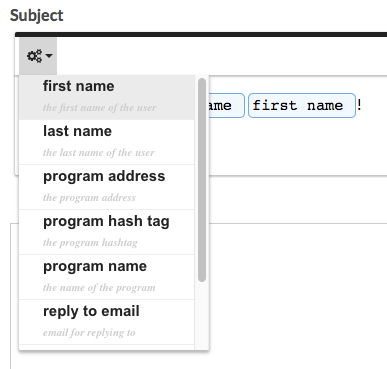Place cursor after the exclamation mark in subject
Viewport: 387px width, 369px height.
pyautogui.click(x=362, y=106)
